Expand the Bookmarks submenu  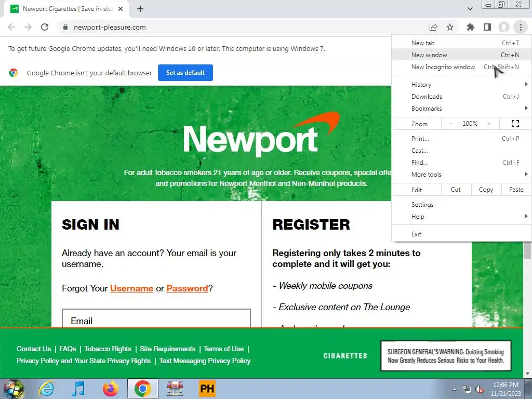pyautogui.click(x=461, y=109)
